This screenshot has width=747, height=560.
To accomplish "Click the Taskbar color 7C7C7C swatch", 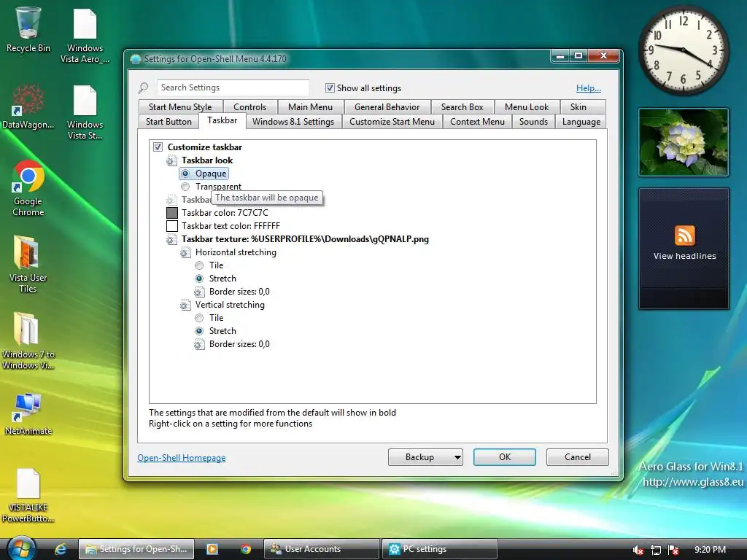I will pyautogui.click(x=172, y=213).
